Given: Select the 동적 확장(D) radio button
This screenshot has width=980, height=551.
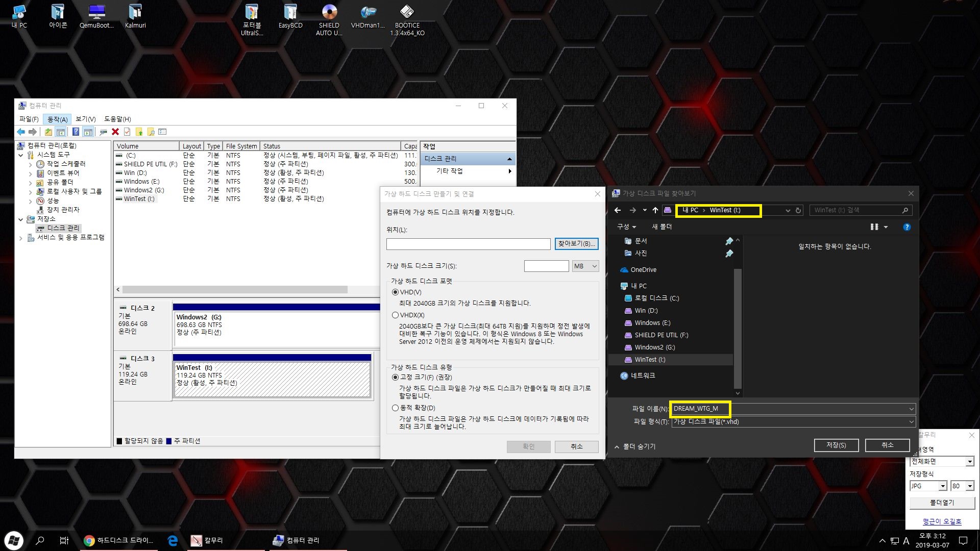Looking at the screenshot, I should point(395,408).
